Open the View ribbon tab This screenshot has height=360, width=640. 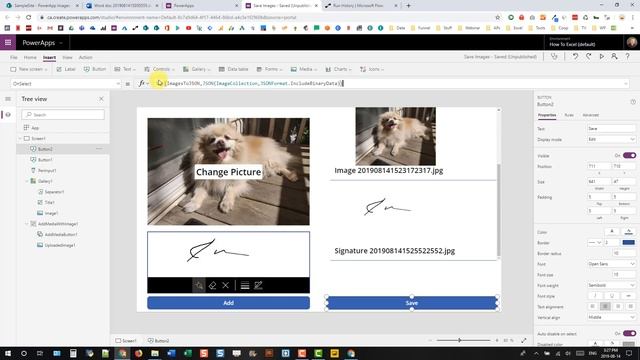tap(67, 58)
